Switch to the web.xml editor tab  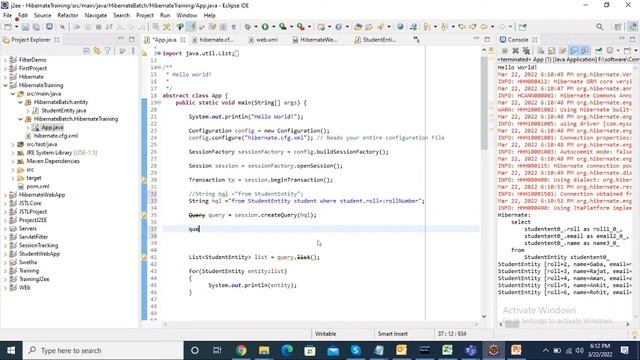[263, 40]
